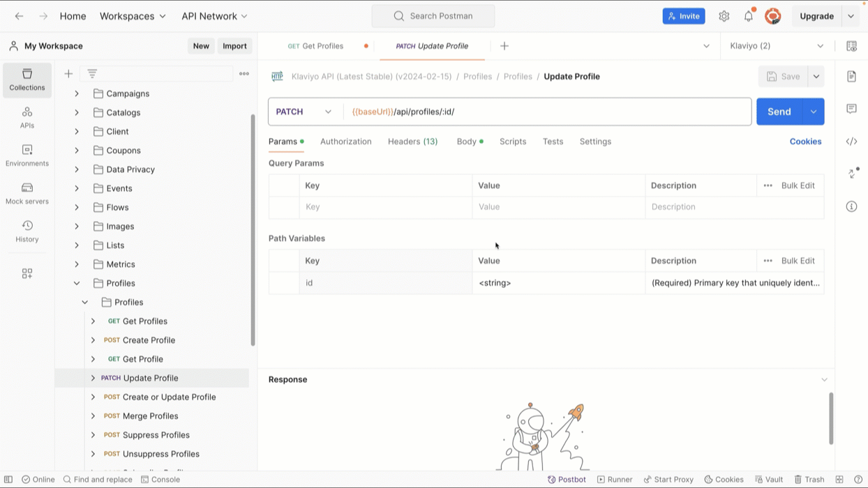Switch to the Settings request tab
This screenshot has height=488, width=868.
click(x=595, y=142)
